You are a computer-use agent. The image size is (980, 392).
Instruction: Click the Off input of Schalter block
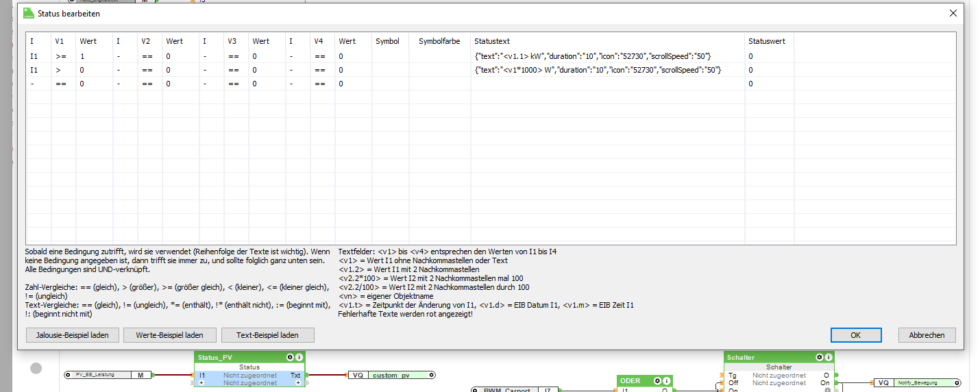tap(733, 383)
